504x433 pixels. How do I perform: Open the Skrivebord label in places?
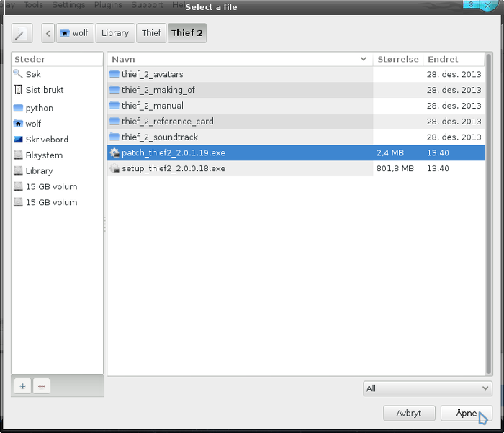[x=47, y=140]
